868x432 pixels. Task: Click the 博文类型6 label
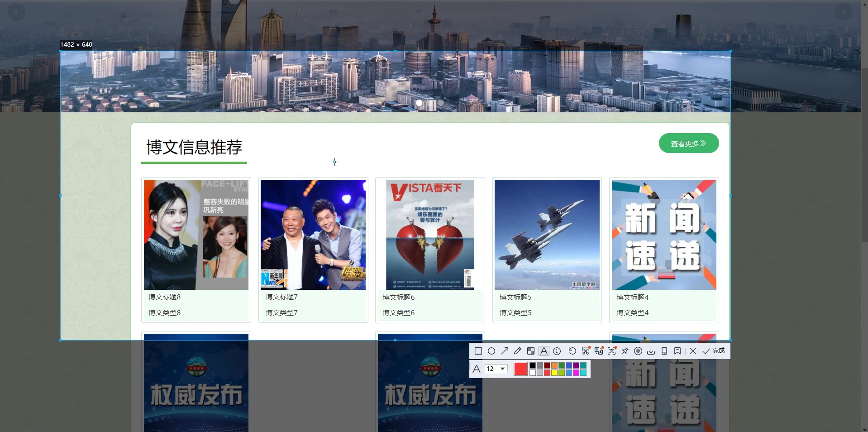coord(399,313)
